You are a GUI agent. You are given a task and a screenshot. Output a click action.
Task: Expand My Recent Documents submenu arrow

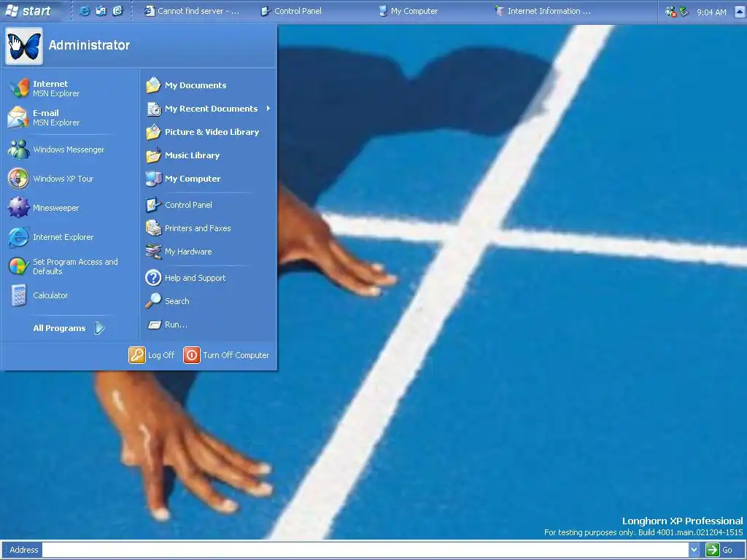(268, 109)
